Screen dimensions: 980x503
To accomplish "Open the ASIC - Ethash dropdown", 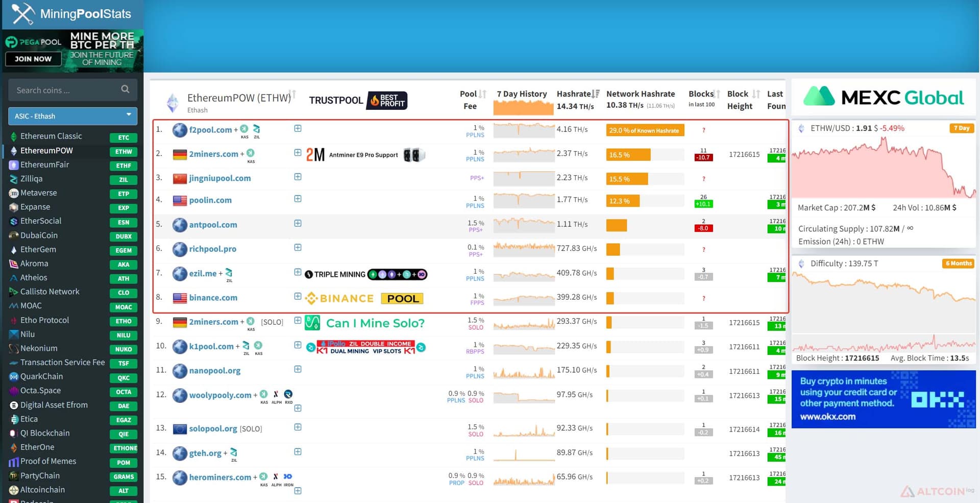I will [72, 116].
